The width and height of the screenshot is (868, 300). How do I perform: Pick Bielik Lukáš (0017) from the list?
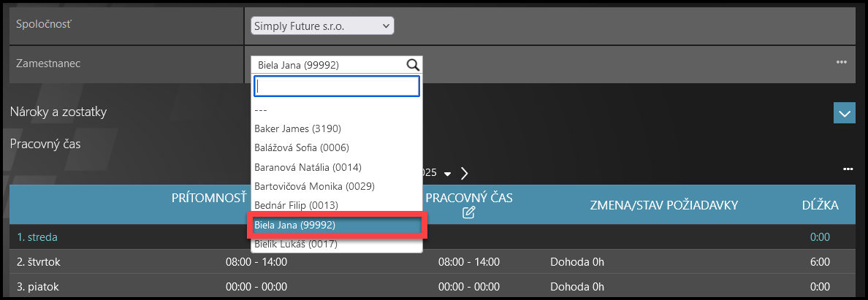pos(295,245)
